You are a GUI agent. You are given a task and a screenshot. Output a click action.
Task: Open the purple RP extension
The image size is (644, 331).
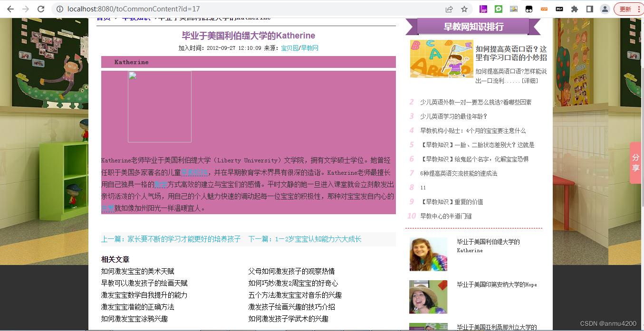coord(483,9)
